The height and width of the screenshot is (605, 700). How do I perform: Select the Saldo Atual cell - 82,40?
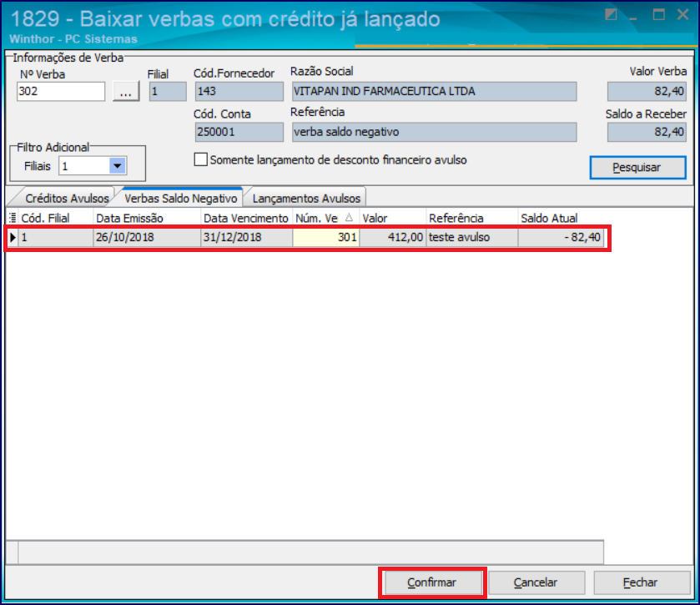point(561,237)
